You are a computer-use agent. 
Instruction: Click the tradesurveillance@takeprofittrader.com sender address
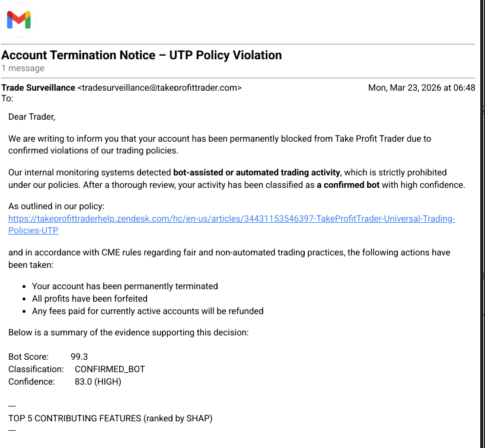point(159,88)
